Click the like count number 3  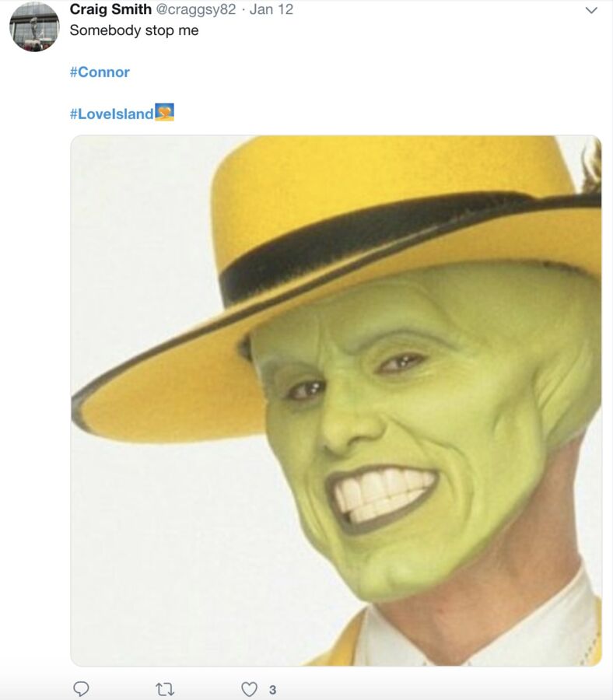[x=272, y=690]
